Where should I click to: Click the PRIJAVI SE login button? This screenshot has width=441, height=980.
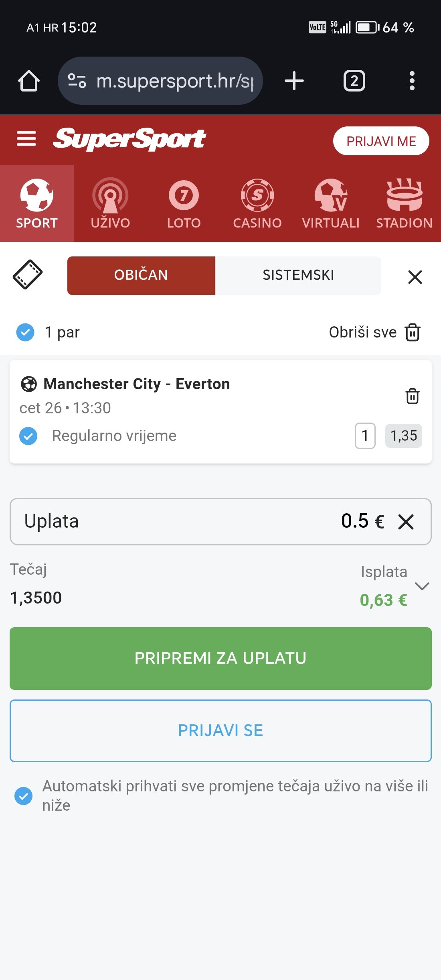pos(220,731)
